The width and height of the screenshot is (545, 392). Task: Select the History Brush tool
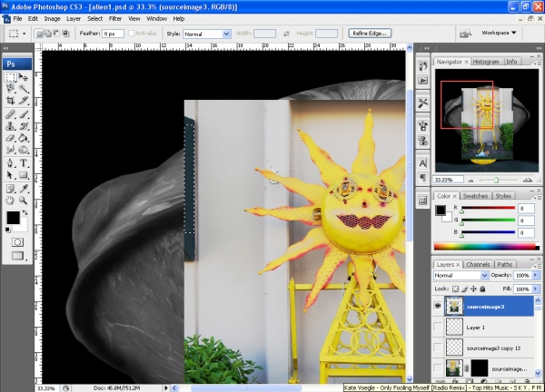[x=24, y=126]
